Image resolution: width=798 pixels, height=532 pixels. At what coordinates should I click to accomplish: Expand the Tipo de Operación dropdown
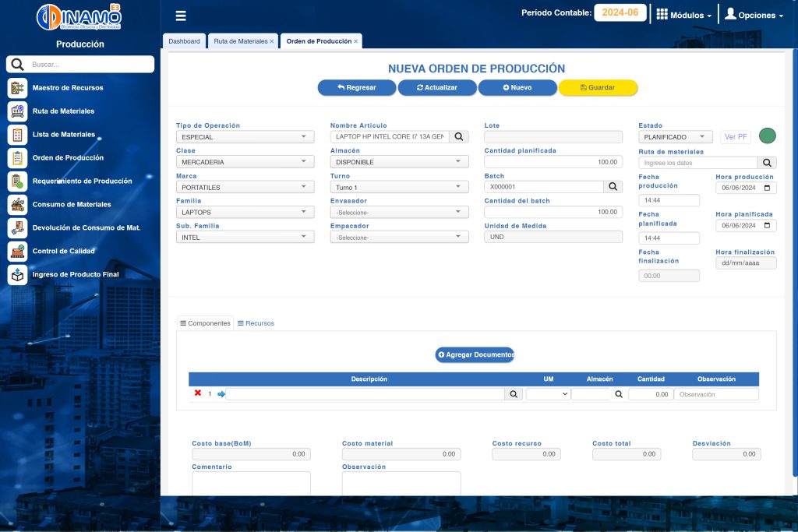(245, 137)
